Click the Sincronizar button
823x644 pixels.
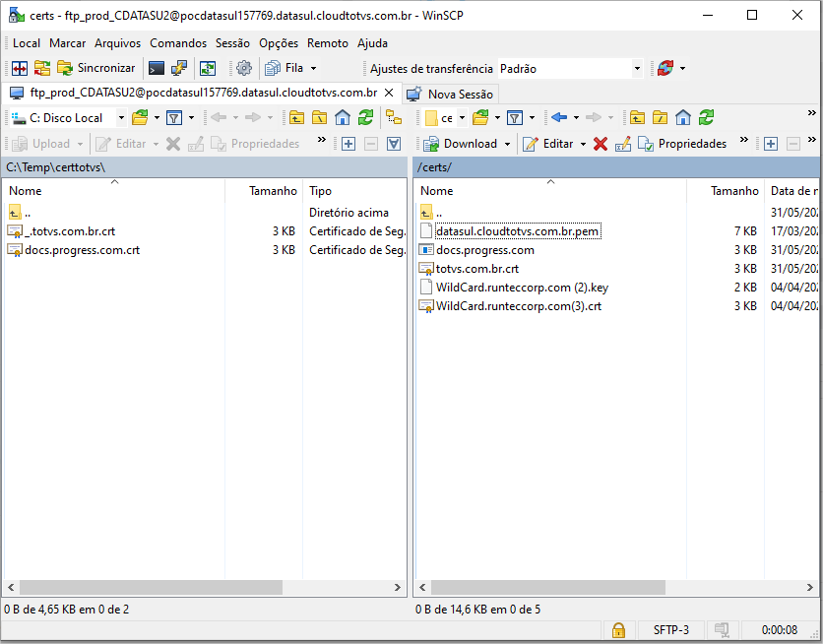pyautogui.click(x=96, y=68)
